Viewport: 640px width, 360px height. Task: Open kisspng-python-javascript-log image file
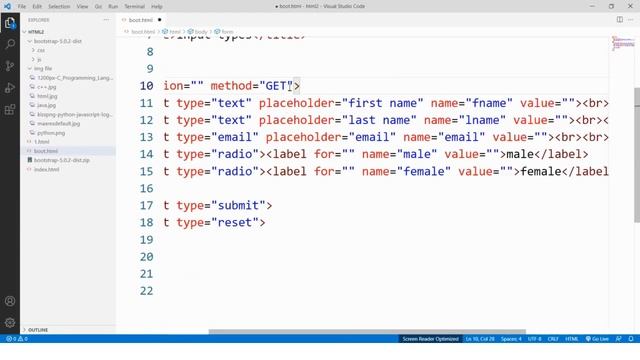point(74,115)
